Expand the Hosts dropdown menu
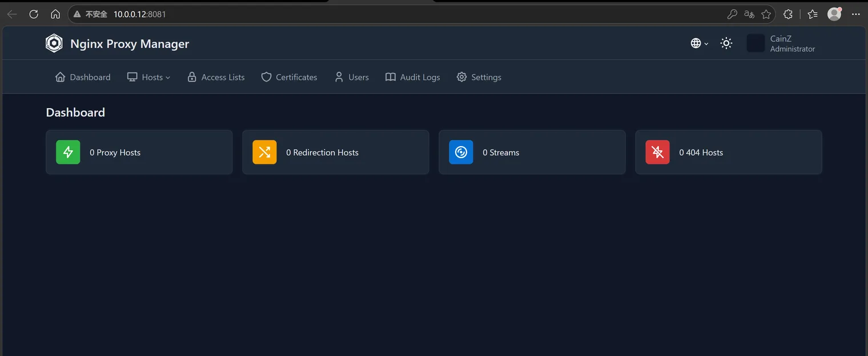 148,77
